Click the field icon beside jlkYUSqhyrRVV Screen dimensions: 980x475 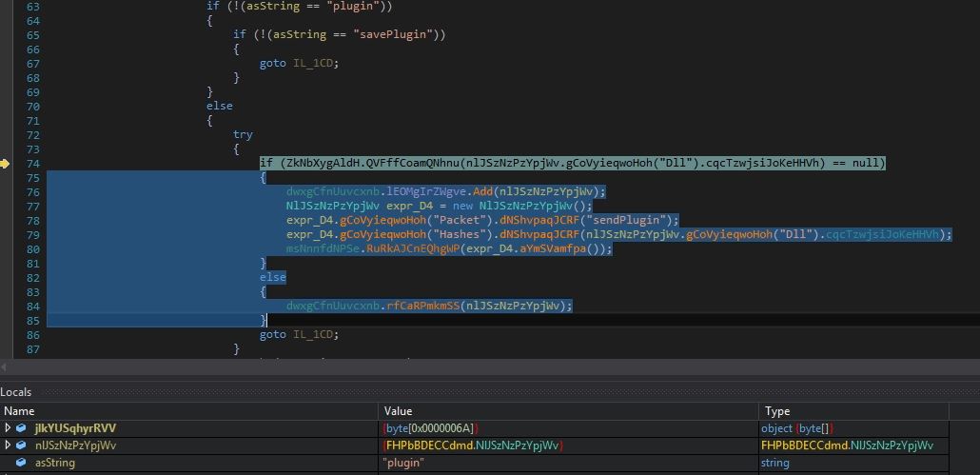(x=21, y=428)
